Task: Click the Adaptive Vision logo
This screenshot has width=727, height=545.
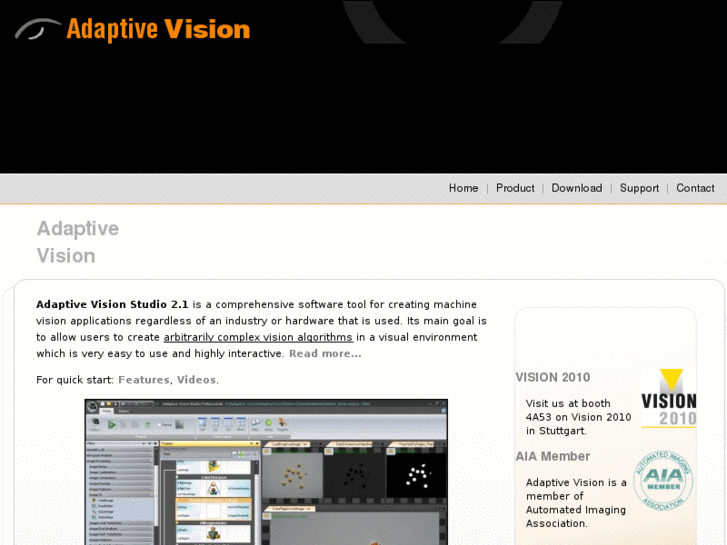Action: coord(133,29)
